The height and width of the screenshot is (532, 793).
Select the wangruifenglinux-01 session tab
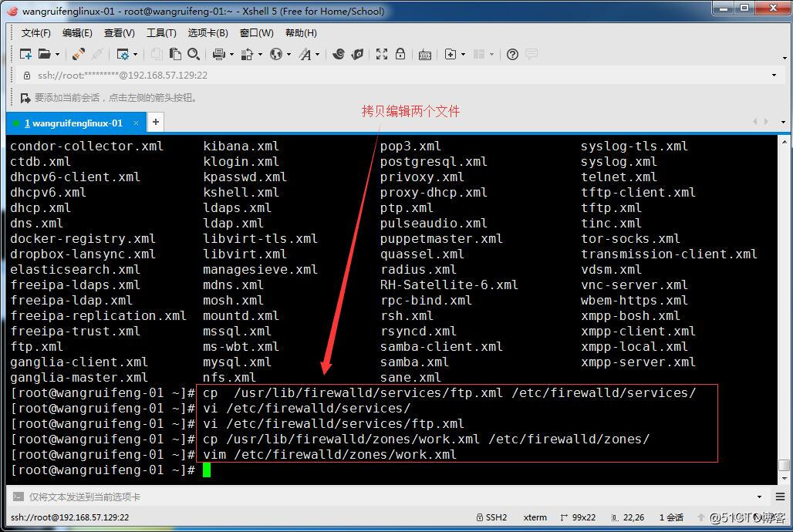(74, 123)
